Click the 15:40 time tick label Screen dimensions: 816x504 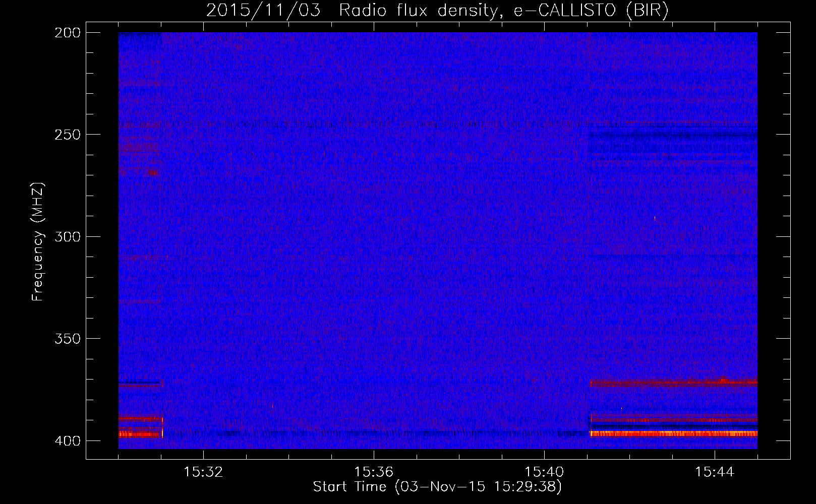coord(544,472)
